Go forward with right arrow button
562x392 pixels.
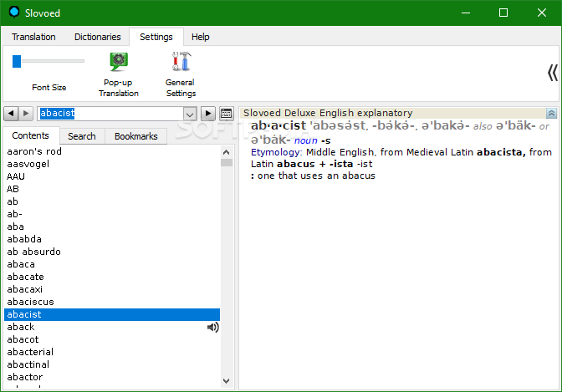[x=26, y=114]
